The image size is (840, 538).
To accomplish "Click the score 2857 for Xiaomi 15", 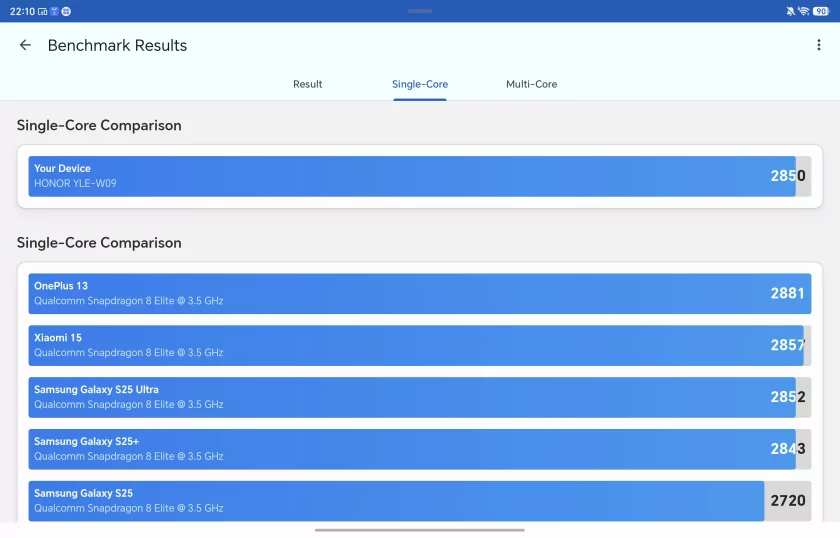I will click(x=788, y=345).
